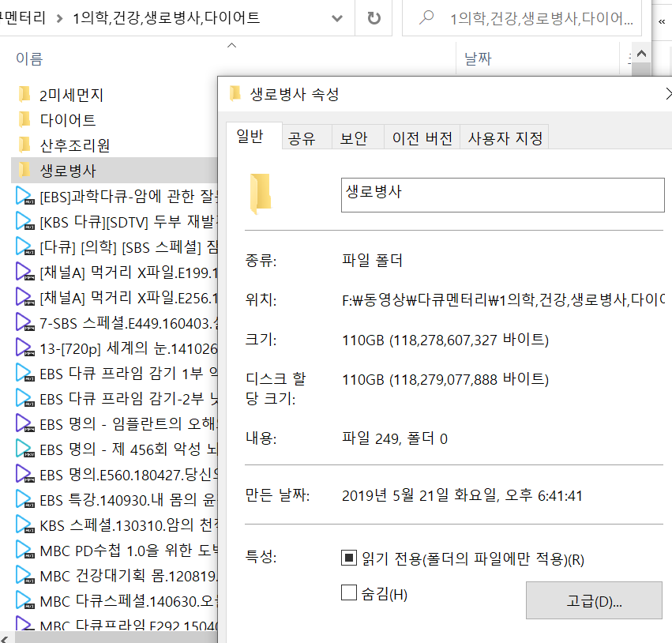Click the 생로병사 folder name text field
Viewport: 672px width, 643px height.
pos(502,194)
